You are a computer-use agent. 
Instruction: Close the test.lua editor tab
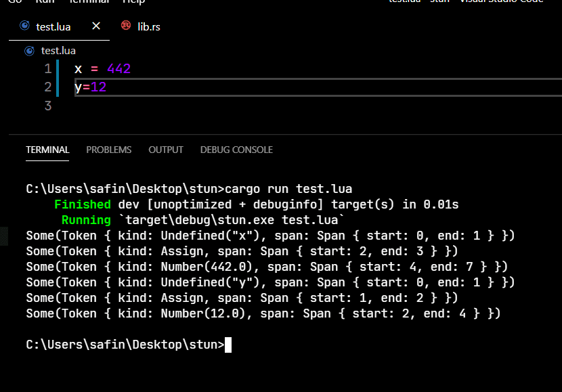[96, 26]
